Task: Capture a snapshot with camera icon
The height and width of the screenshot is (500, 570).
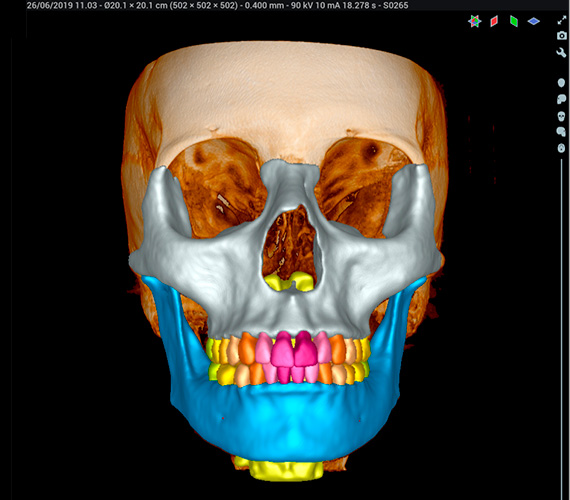Action: (x=562, y=36)
